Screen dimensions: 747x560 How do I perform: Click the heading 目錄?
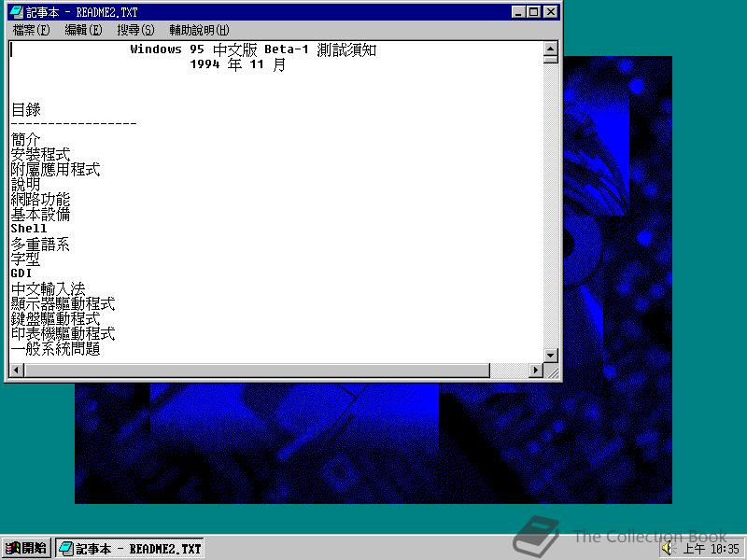pyautogui.click(x=26, y=109)
